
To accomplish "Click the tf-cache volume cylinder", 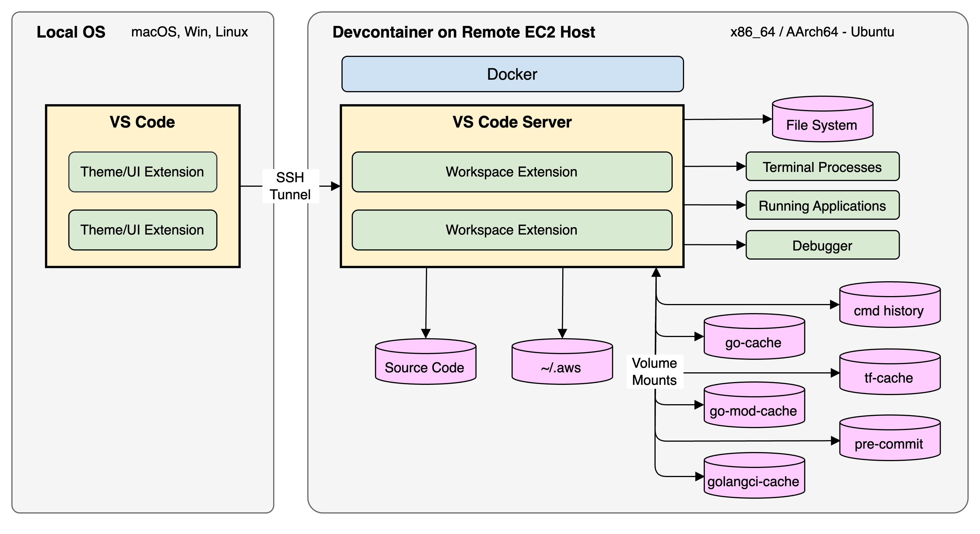I will [x=890, y=371].
